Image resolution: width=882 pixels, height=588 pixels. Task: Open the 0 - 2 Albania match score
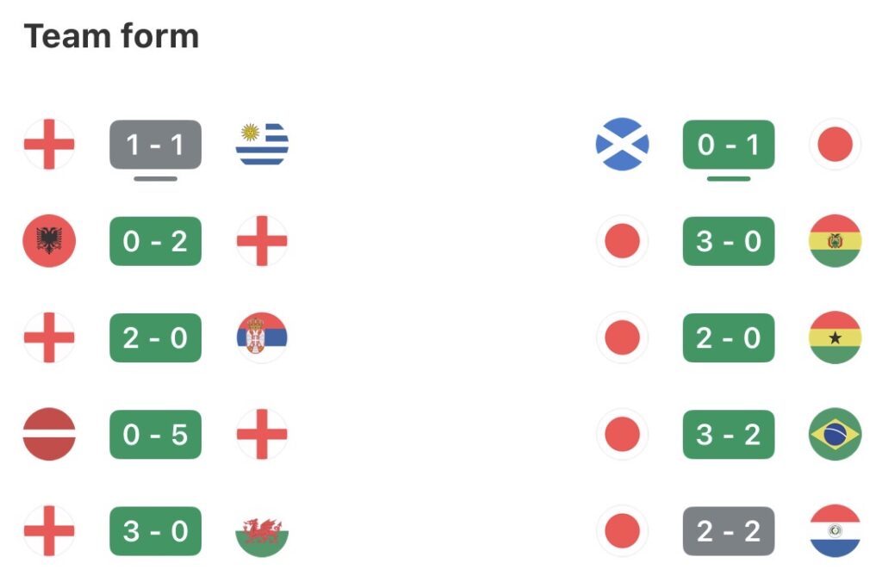(x=155, y=241)
